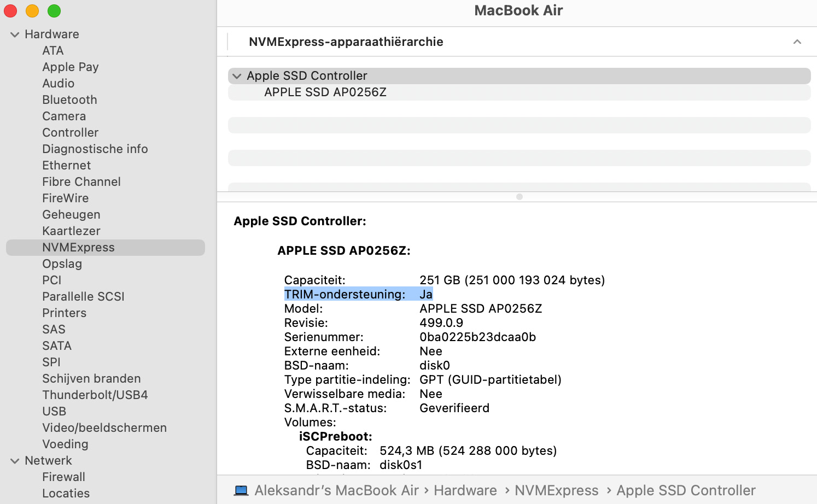The height and width of the screenshot is (504, 817).
Task: Select Voeding in the sidebar
Action: click(65, 444)
